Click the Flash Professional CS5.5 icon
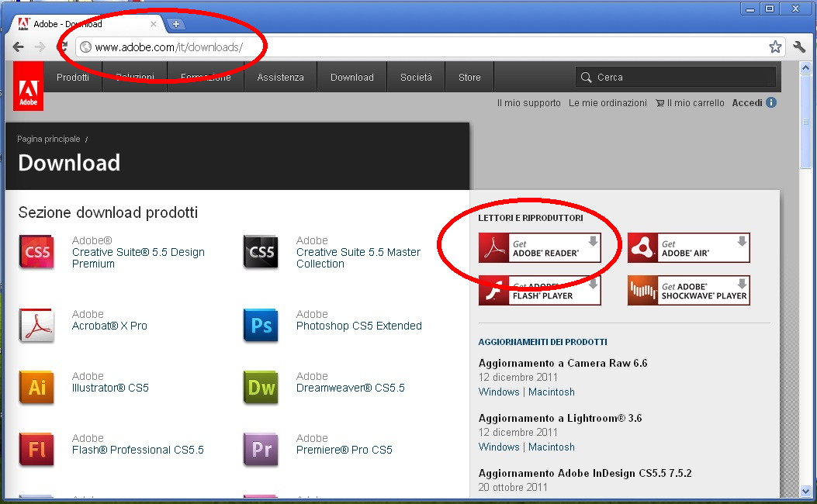This screenshot has height=504, width=817. coord(37,450)
